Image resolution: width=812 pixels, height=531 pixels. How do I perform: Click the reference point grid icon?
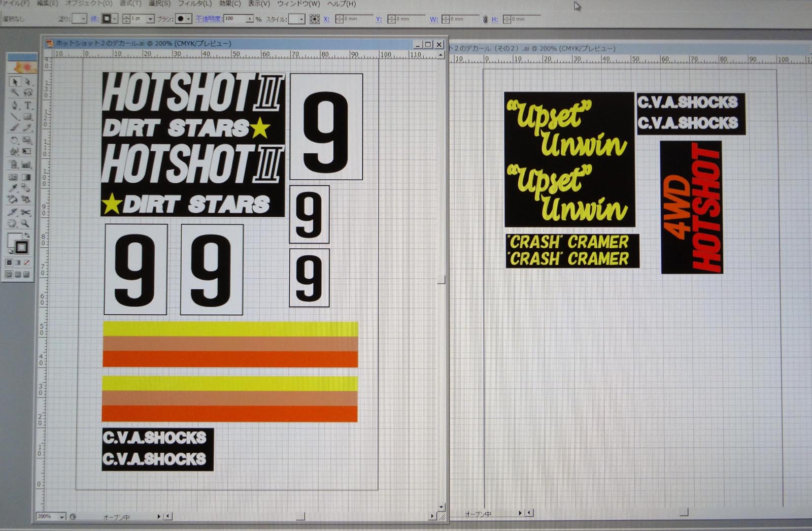(x=315, y=19)
